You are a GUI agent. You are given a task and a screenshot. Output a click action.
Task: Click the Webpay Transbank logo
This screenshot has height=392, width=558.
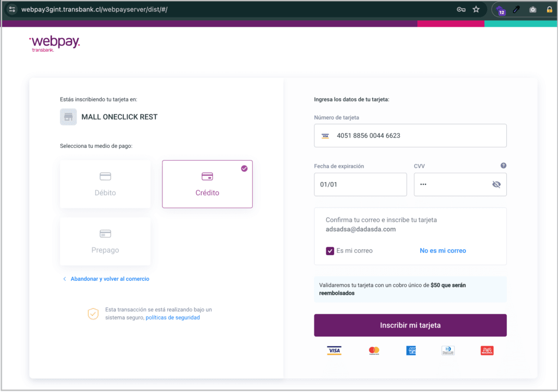click(x=54, y=44)
